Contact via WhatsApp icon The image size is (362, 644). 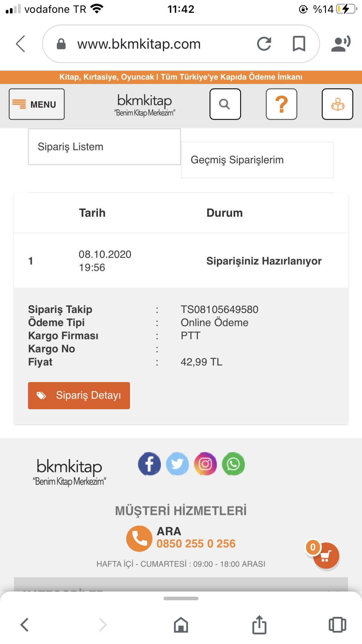pos(233,464)
